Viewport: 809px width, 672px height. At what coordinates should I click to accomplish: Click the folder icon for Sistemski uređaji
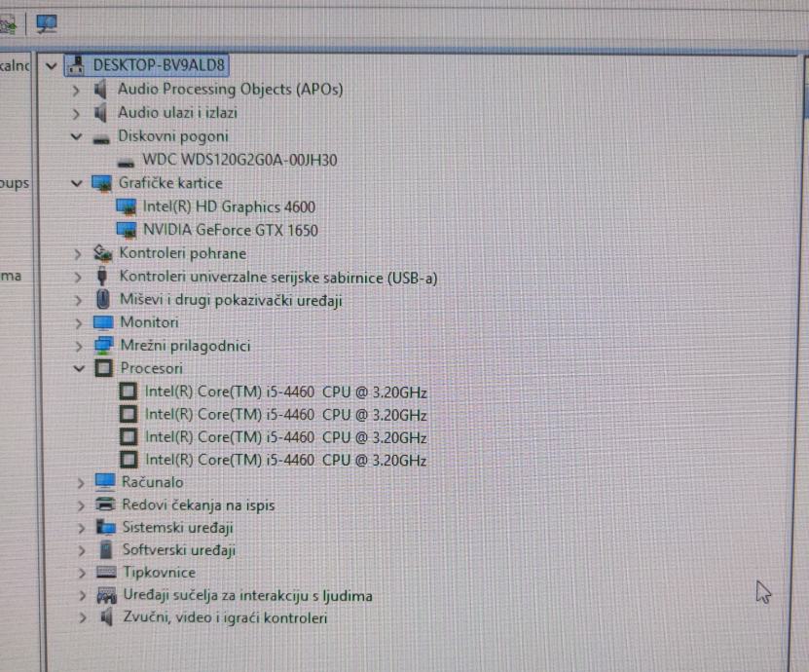(106, 527)
